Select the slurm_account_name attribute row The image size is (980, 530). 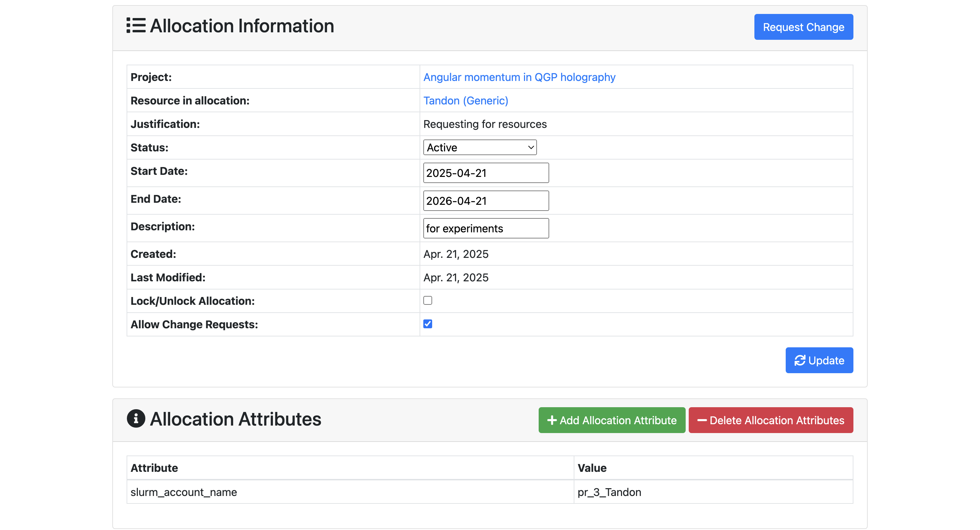pyautogui.click(x=184, y=492)
